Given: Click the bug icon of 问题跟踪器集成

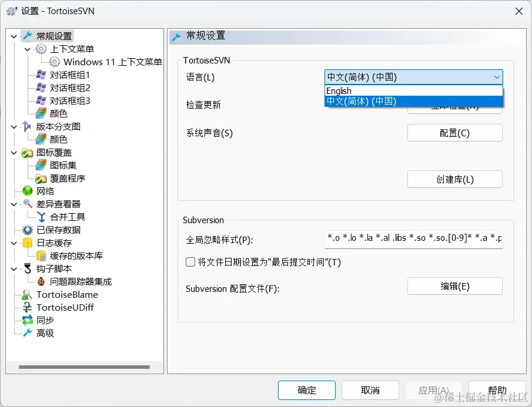Looking at the screenshot, I should tap(41, 281).
